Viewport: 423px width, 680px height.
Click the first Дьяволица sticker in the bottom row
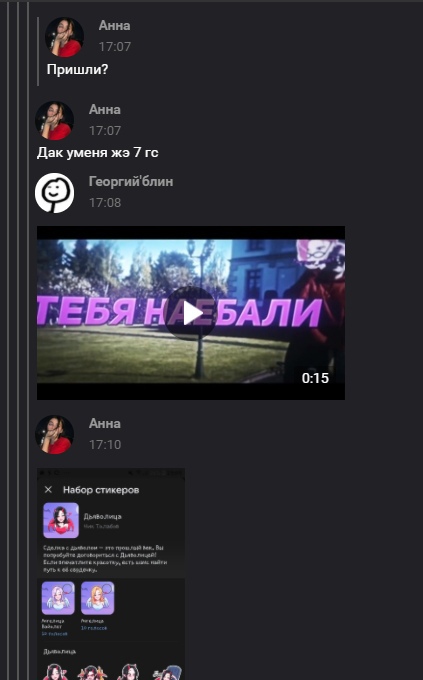pyautogui.click(x=57, y=671)
